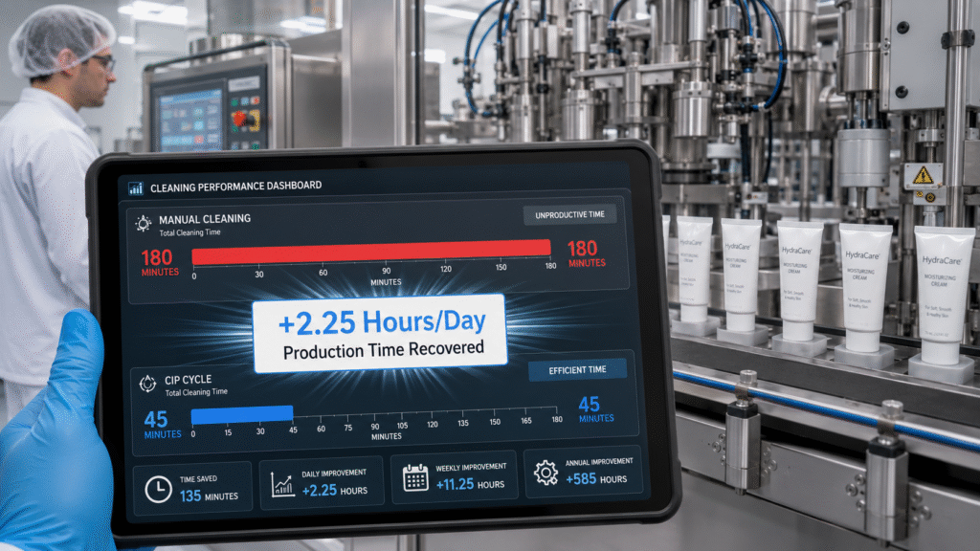
Task: Click the '45 Minutes' label left of blue bar
Action: click(x=161, y=425)
